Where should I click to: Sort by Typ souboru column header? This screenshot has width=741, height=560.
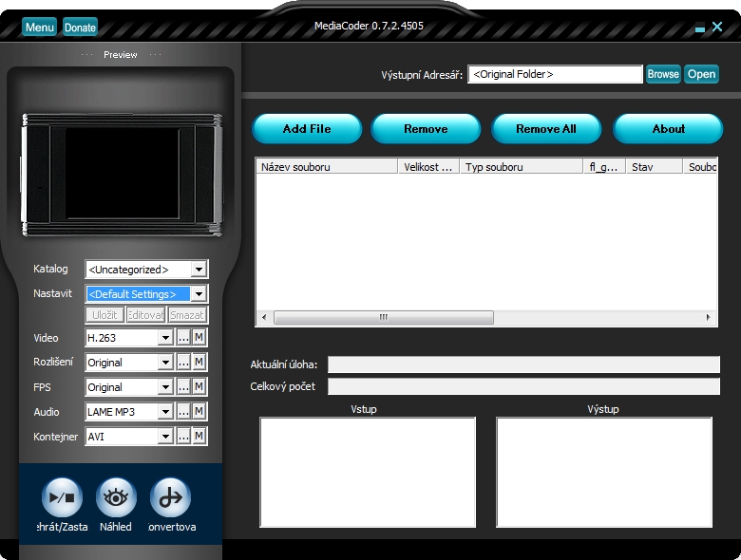(x=522, y=167)
